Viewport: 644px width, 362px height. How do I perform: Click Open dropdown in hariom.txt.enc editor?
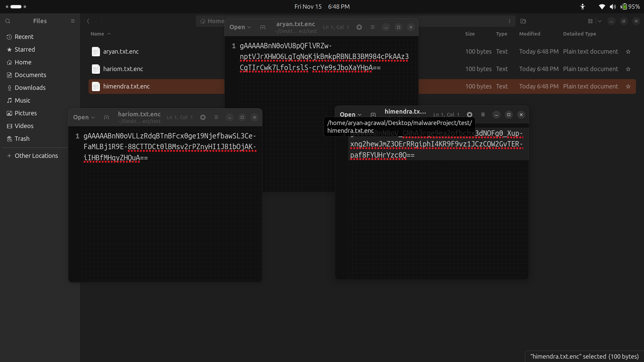[x=84, y=117]
